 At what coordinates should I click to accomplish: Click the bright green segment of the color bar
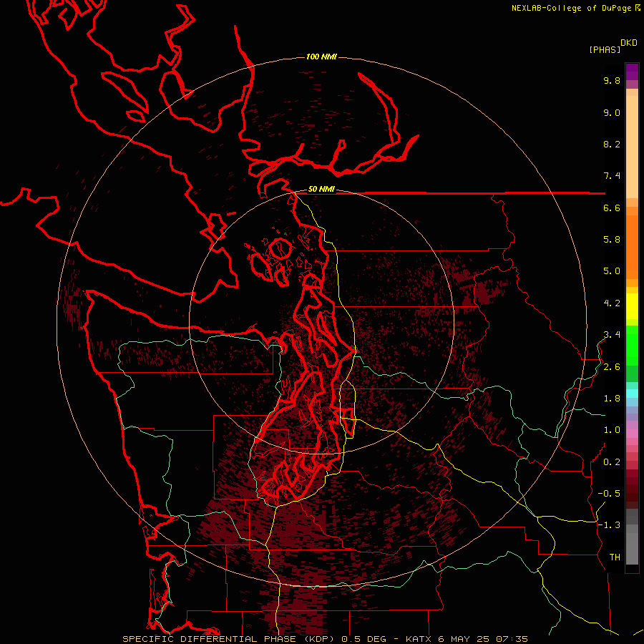(632, 345)
